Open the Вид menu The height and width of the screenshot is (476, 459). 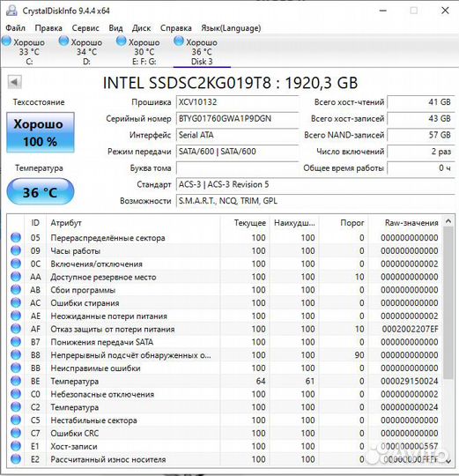click(x=115, y=28)
